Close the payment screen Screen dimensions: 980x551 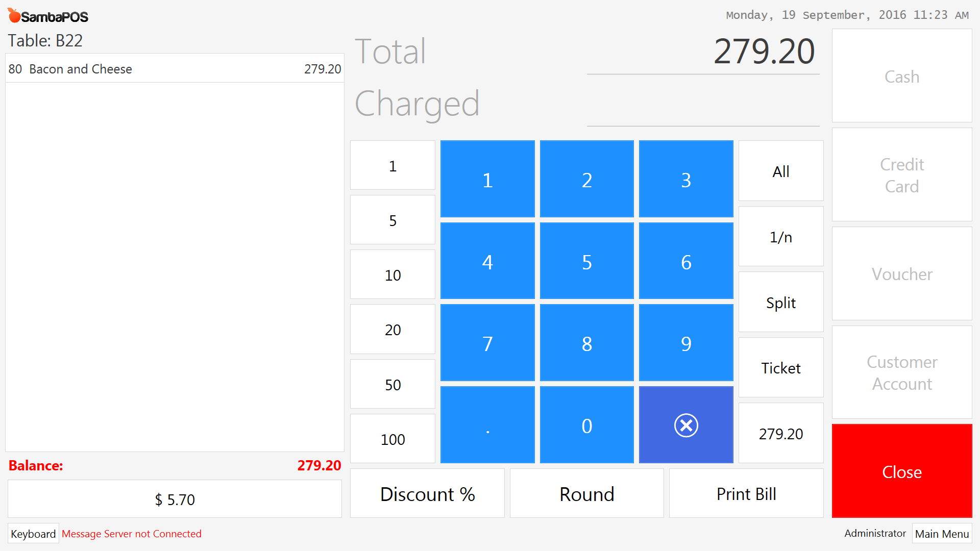pyautogui.click(x=902, y=471)
